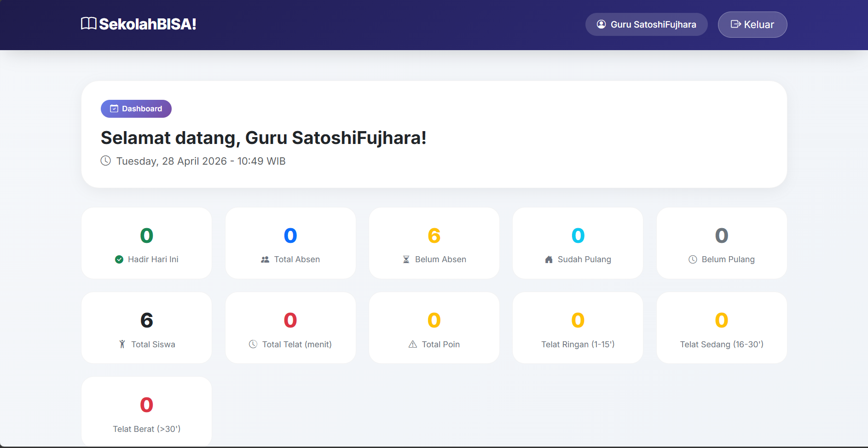Click the green 0 above Hadir Hari Ini
The width and height of the screenshot is (868, 448).
147,235
